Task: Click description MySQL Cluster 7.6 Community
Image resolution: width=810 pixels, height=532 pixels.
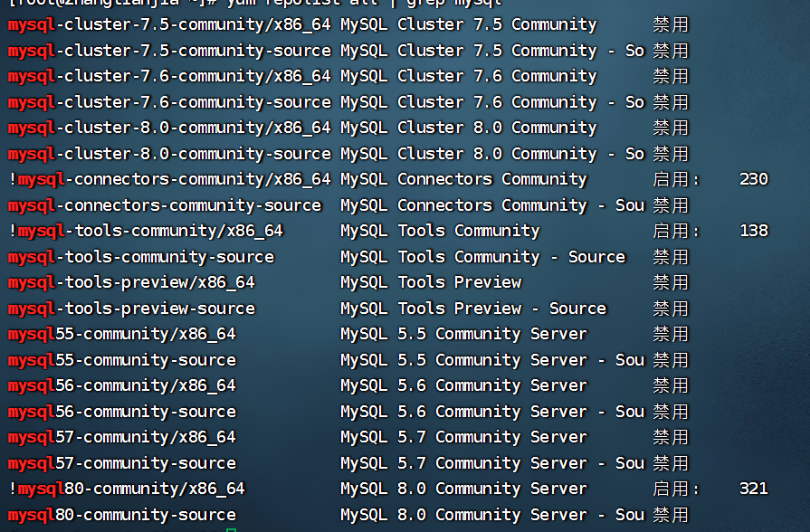Action: [x=469, y=76]
